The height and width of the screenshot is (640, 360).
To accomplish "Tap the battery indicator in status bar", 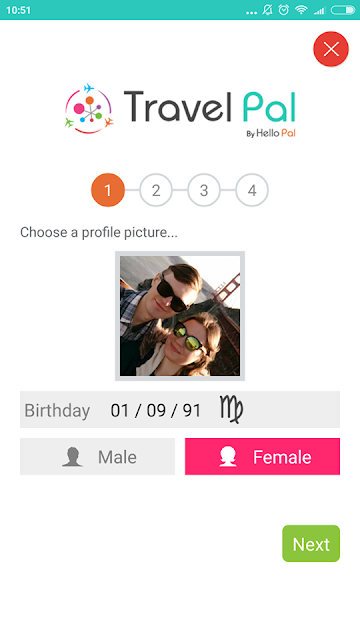I will [x=343, y=10].
